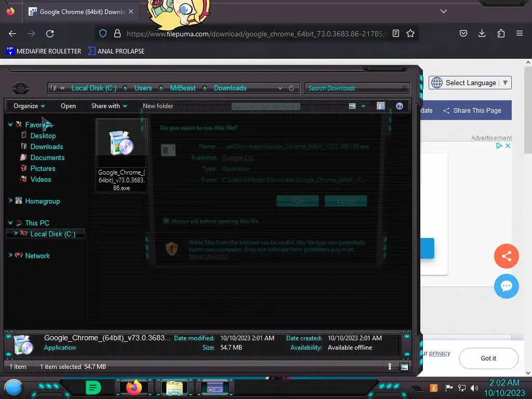Toggle the preview pane icon

click(381, 106)
